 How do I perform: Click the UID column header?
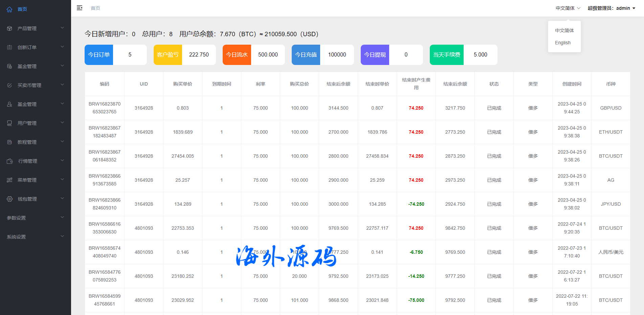coord(144,84)
